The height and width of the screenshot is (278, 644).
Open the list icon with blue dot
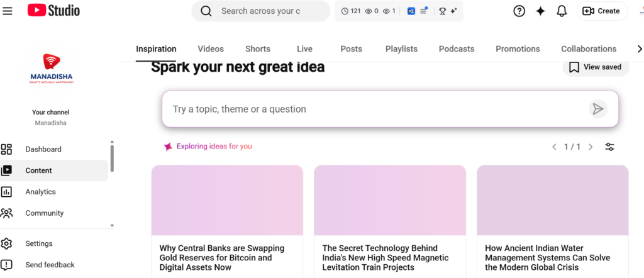click(x=423, y=11)
